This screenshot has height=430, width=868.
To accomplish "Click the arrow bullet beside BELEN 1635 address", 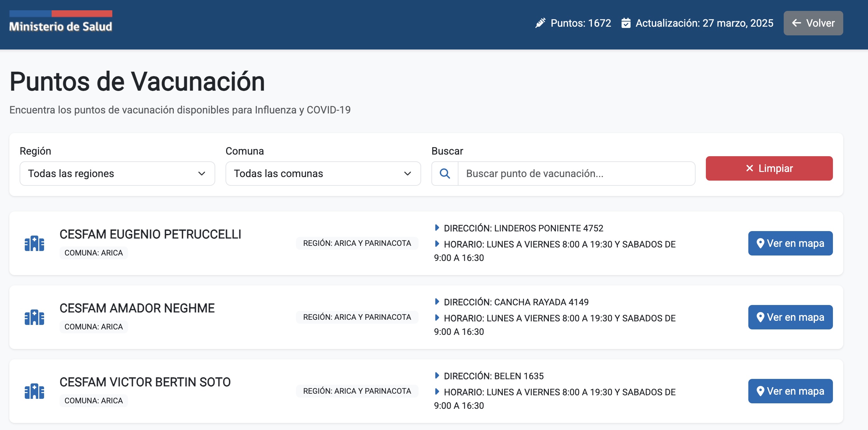I will click(437, 375).
